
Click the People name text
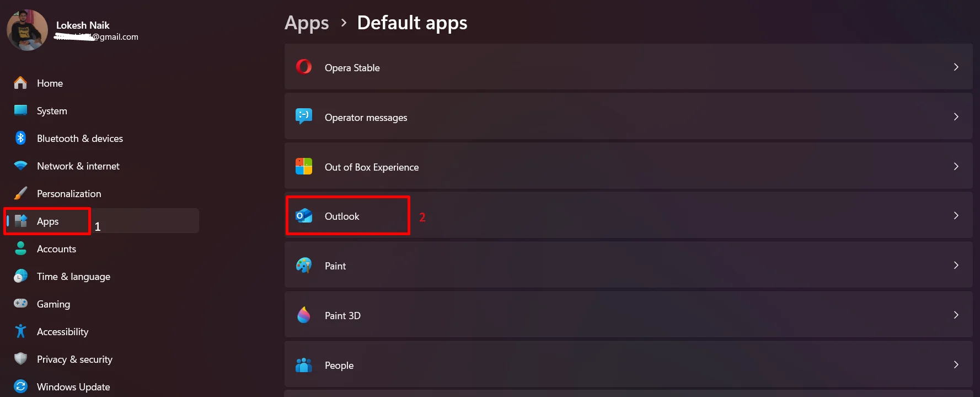tap(339, 366)
